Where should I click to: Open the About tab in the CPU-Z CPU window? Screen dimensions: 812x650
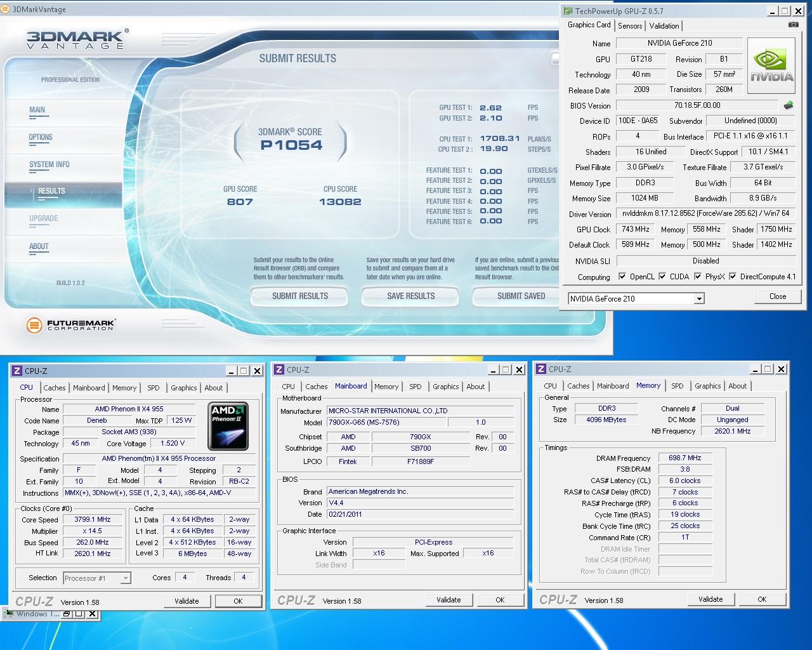(x=214, y=388)
